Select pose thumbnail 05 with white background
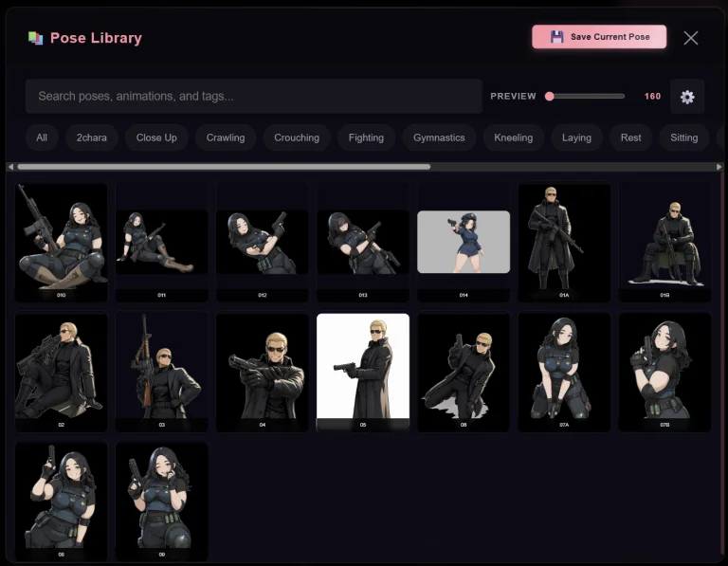Viewport: 728px width, 566px height. pyautogui.click(x=363, y=373)
